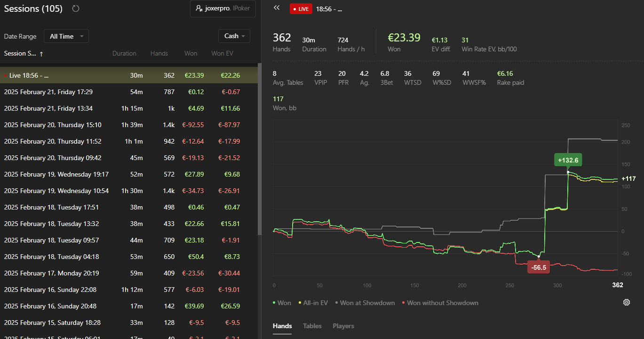This screenshot has height=339, width=644.
Task: Click the Sessions (105) heading
Action: (33, 8)
